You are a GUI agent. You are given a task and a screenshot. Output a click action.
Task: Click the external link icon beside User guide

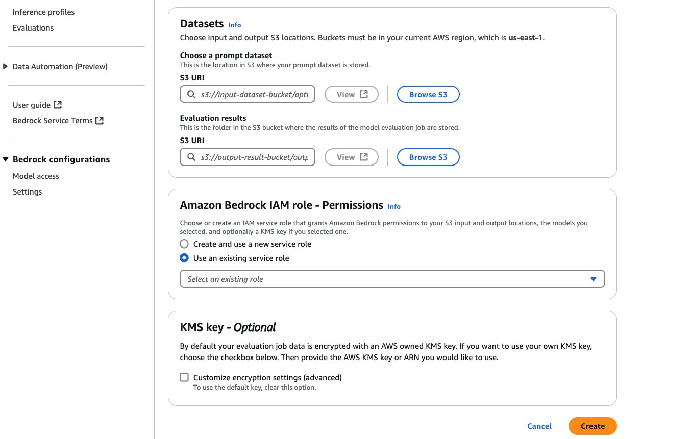[x=58, y=104]
